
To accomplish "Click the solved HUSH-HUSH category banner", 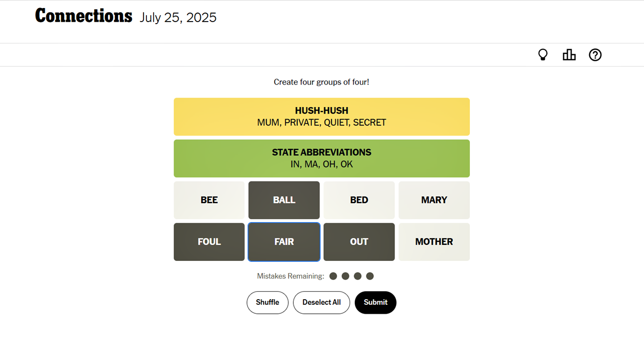I will tap(321, 117).
